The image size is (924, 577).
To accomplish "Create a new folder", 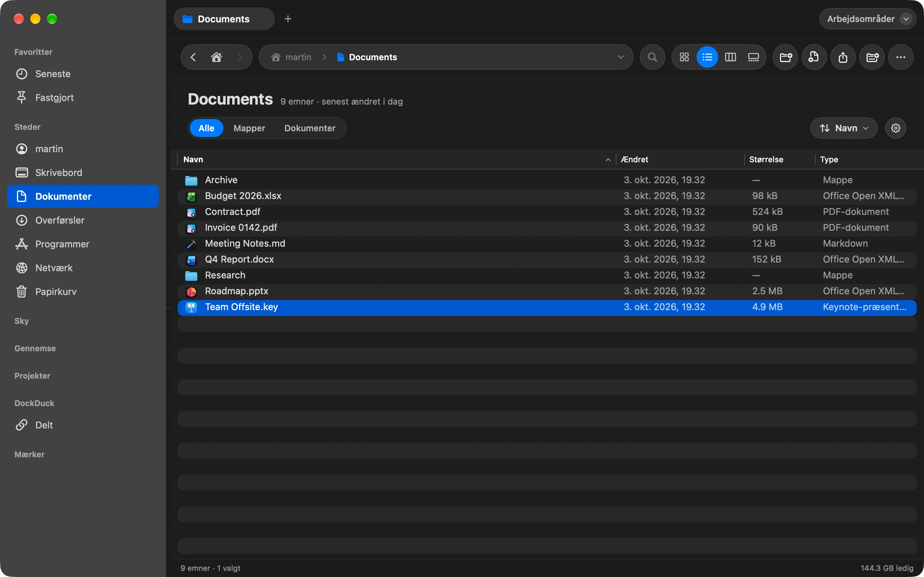I will click(x=785, y=57).
